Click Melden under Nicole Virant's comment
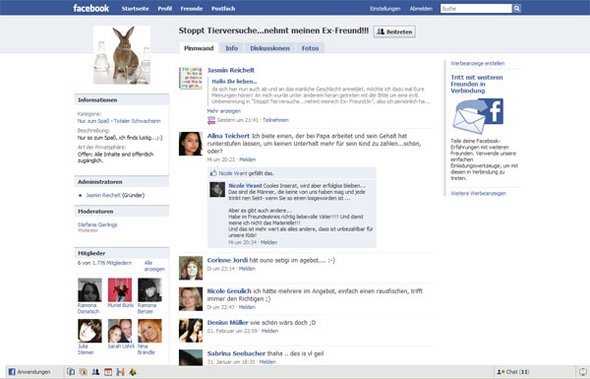The image size is (590, 379). click(x=269, y=242)
